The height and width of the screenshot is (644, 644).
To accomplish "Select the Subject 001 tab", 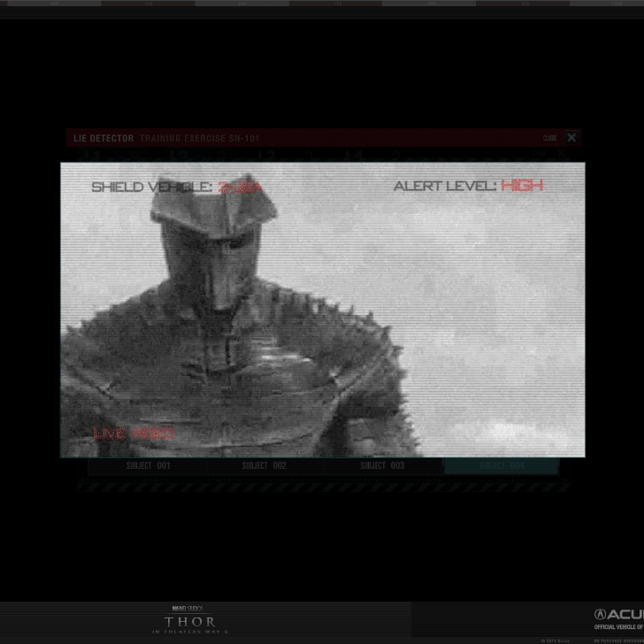I will click(148, 465).
